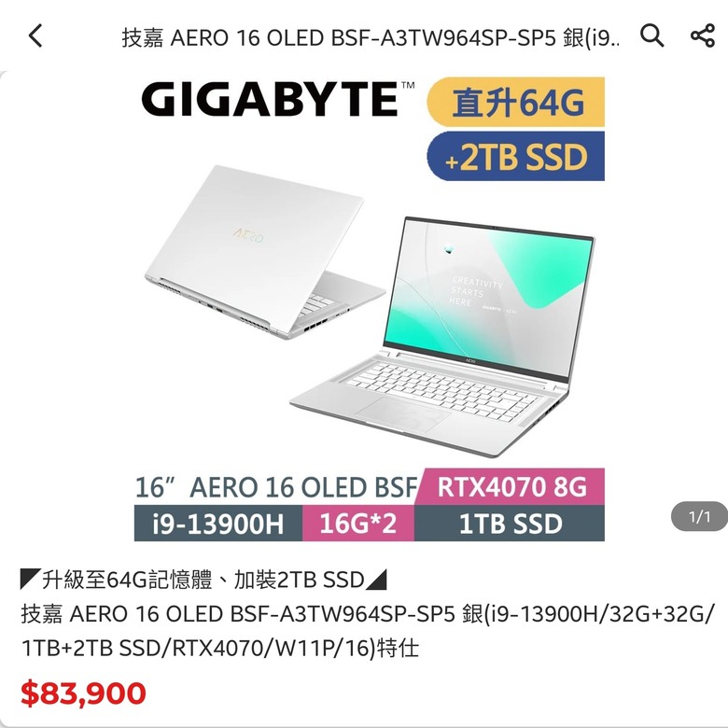Screen dimensions: 728x728
Task: Tap the $83,900 price
Action: pos(84,693)
